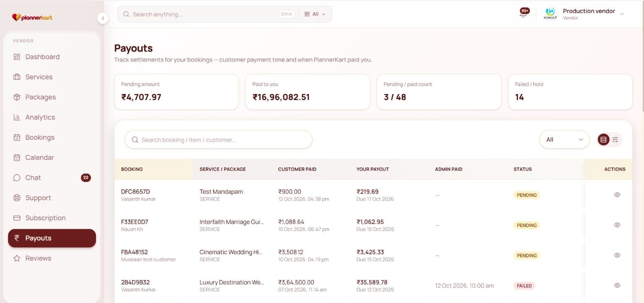View details for booking F33EE0D7
644x303 pixels.
coord(617,225)
